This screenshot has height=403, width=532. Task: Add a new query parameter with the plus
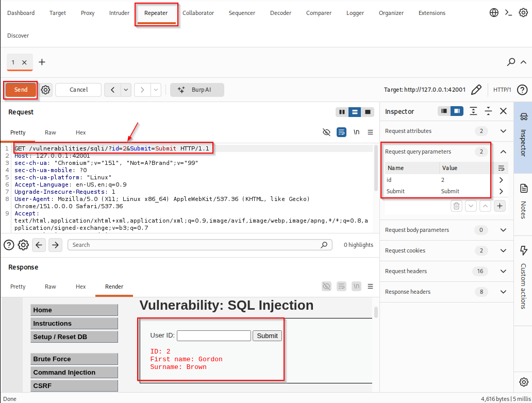click(x=500, y=206)
